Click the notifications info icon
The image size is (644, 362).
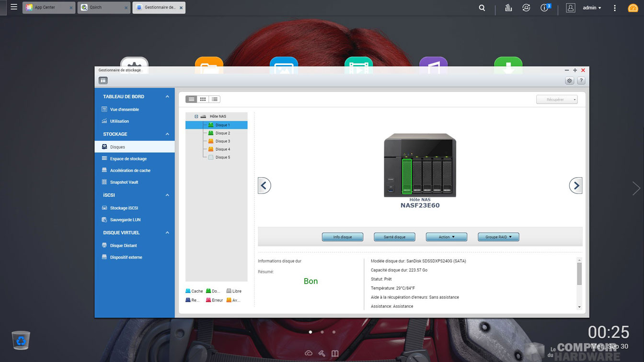pyautogui.click(x=544, y=8)
